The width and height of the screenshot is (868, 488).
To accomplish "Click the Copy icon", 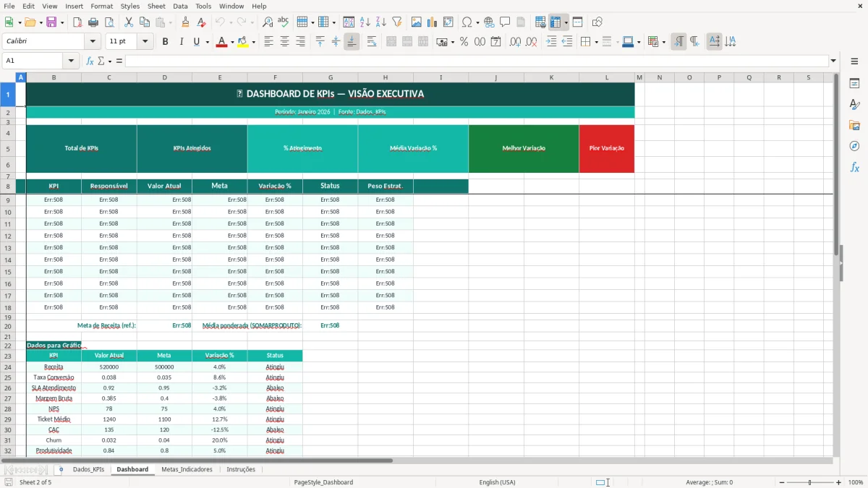I will 144,22.
